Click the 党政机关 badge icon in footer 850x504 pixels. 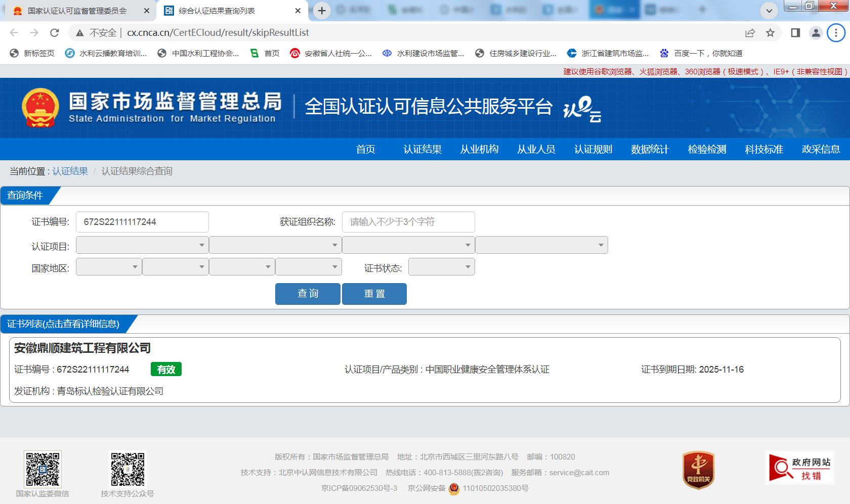(x=698, y=470)
